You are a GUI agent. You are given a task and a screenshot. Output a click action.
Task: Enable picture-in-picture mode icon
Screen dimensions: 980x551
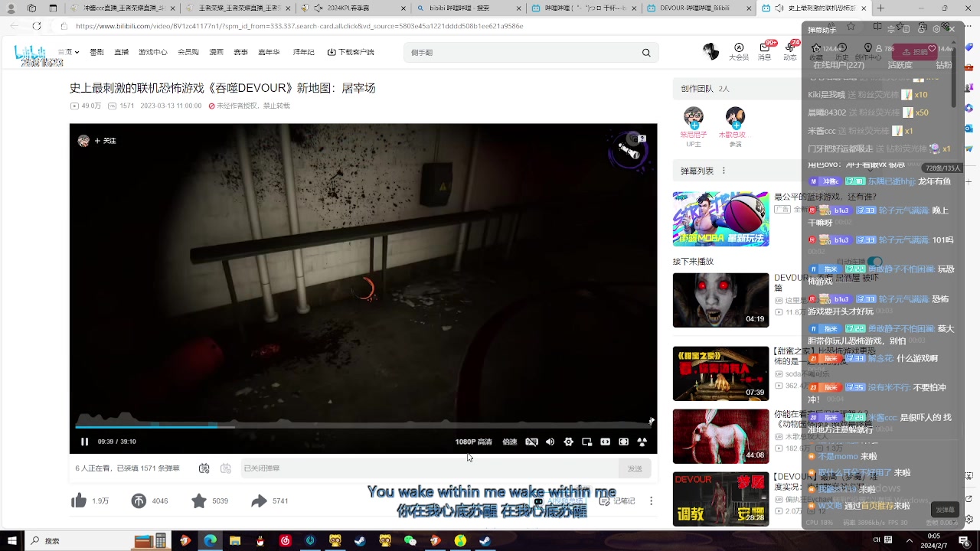[586, 442]
